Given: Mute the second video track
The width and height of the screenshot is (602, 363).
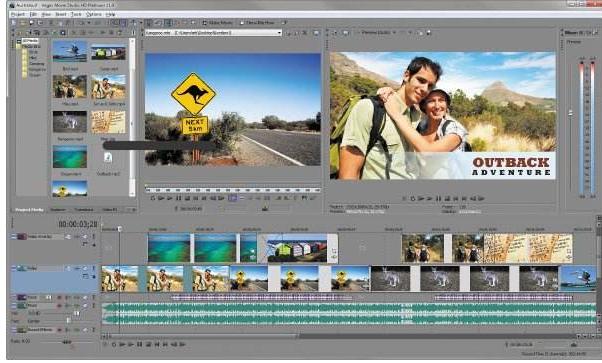Looking at the screenshot, I should 86,268.
